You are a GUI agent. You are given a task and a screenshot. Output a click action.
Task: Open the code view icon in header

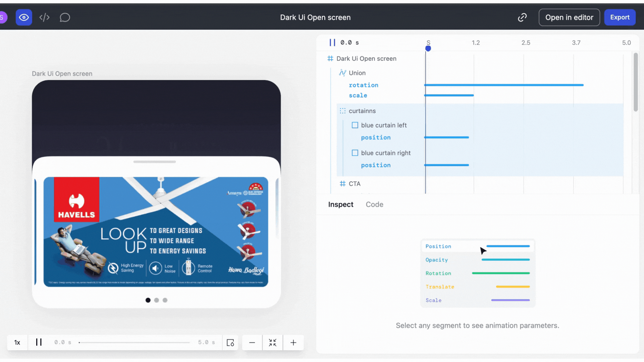[x=44, y=17]
